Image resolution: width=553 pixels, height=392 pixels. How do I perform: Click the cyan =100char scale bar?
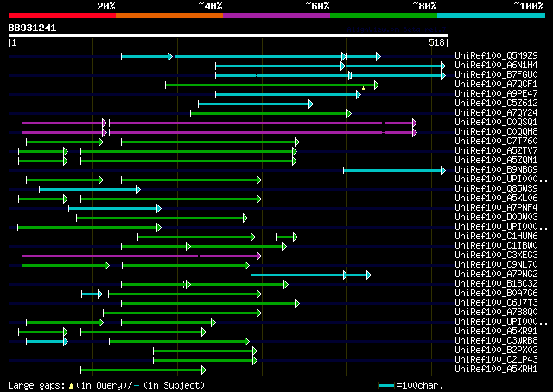coord(386,386)
